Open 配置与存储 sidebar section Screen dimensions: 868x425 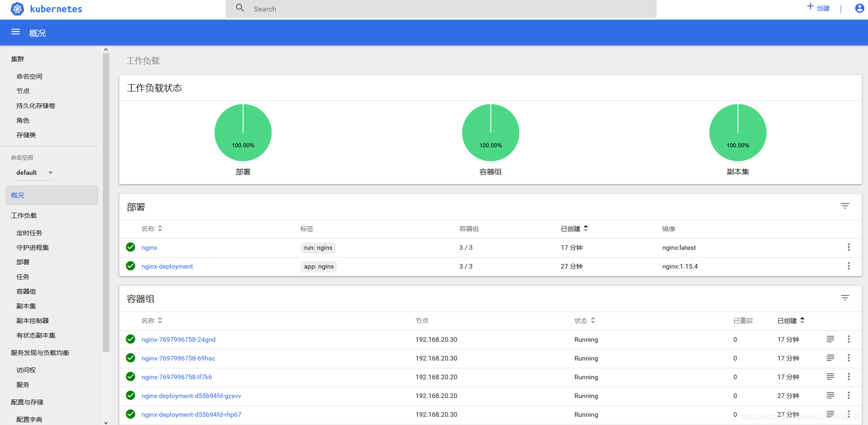tap(27, 402)
